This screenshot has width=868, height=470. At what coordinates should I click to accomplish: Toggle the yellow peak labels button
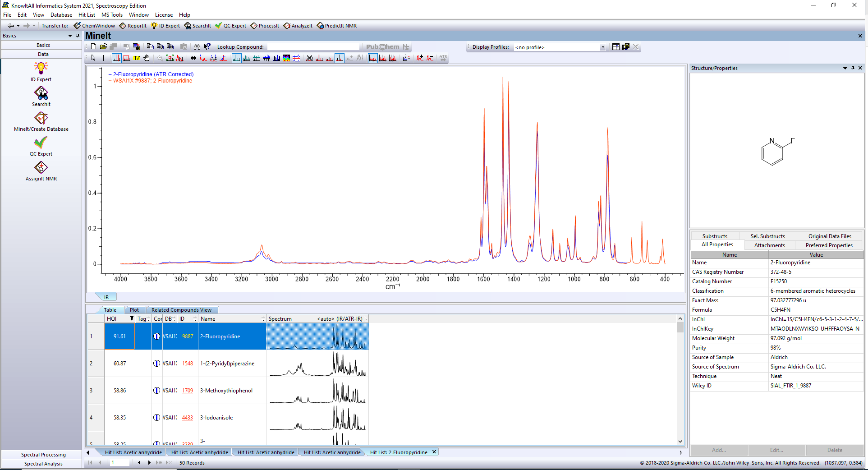point(137,58)
